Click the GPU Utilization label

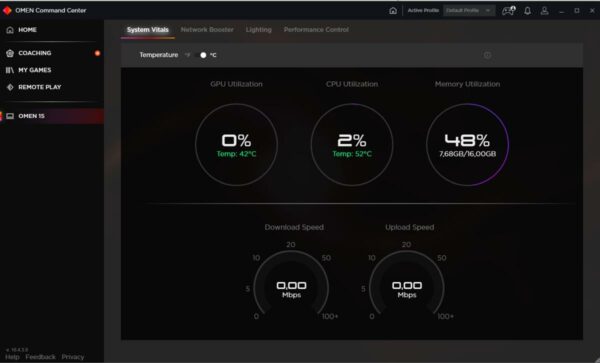click(x=236, y=84)
